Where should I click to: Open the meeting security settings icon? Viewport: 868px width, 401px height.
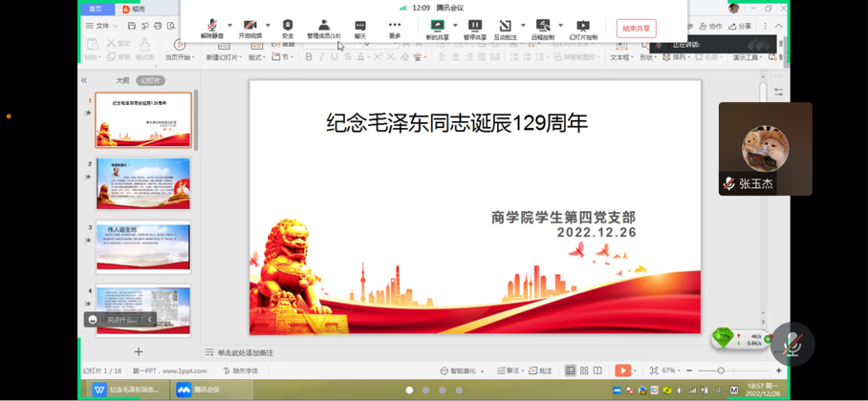click(x=288, y=29)
